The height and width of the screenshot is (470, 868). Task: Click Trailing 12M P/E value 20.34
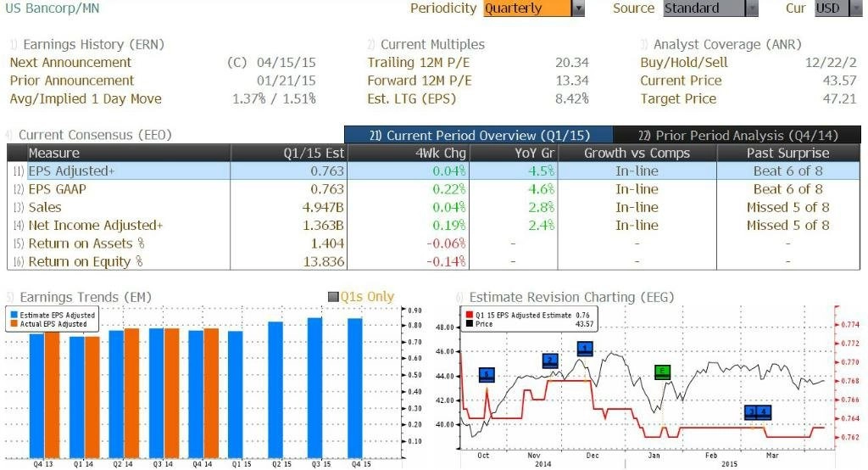572,63
